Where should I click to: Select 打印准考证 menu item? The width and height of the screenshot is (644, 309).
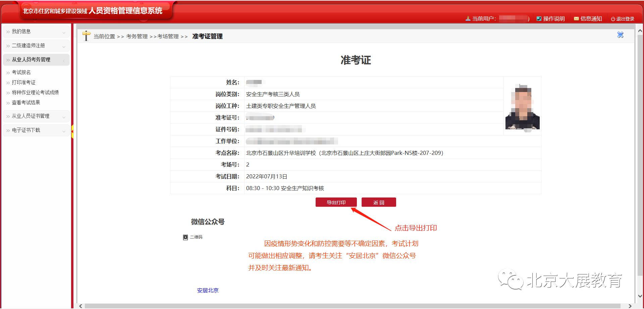pos(23,83)
